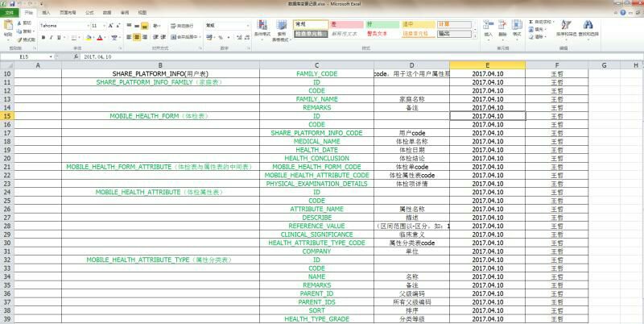Toggle Bold formatting

coord(43,37)
